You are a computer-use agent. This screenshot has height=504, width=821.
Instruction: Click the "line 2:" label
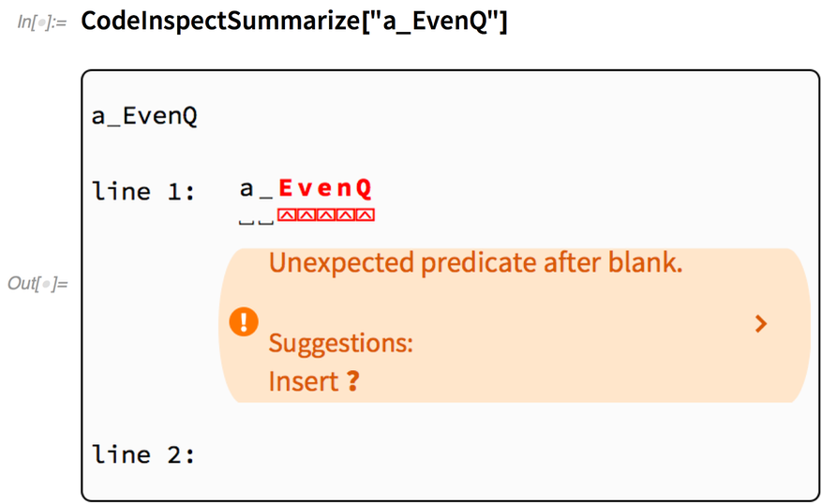pyautogui.click(x=143, y=455)
